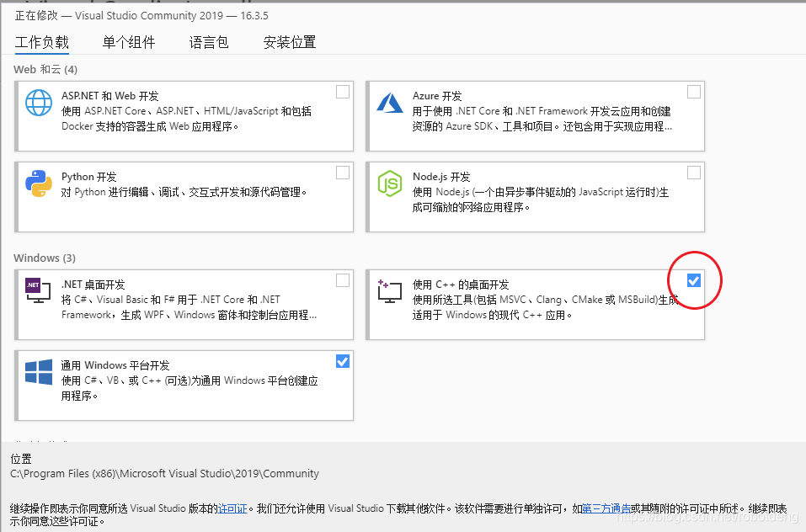The image size is (806, 532).
Task: Switch to the 单个组件 tab
Action: tap(129, 41)
